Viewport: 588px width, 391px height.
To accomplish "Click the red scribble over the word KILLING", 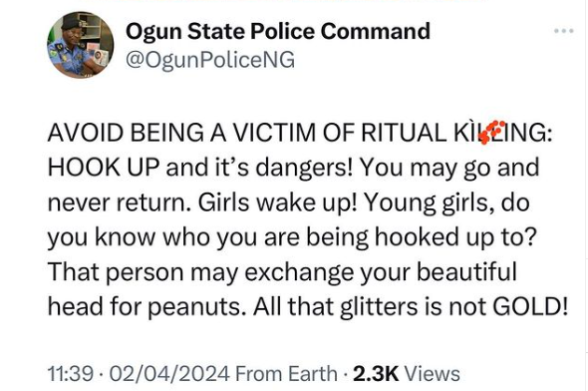I will (492, 132).
